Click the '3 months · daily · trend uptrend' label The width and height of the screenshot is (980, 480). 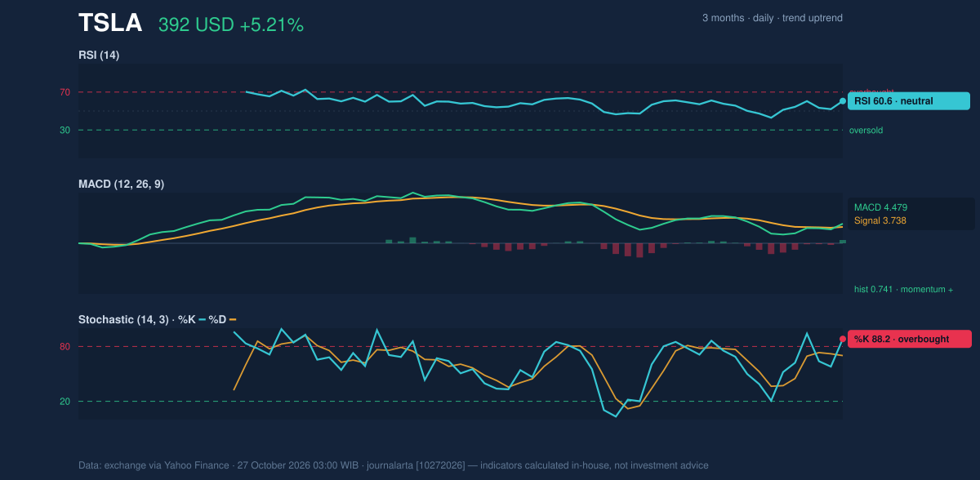[773, 18]
